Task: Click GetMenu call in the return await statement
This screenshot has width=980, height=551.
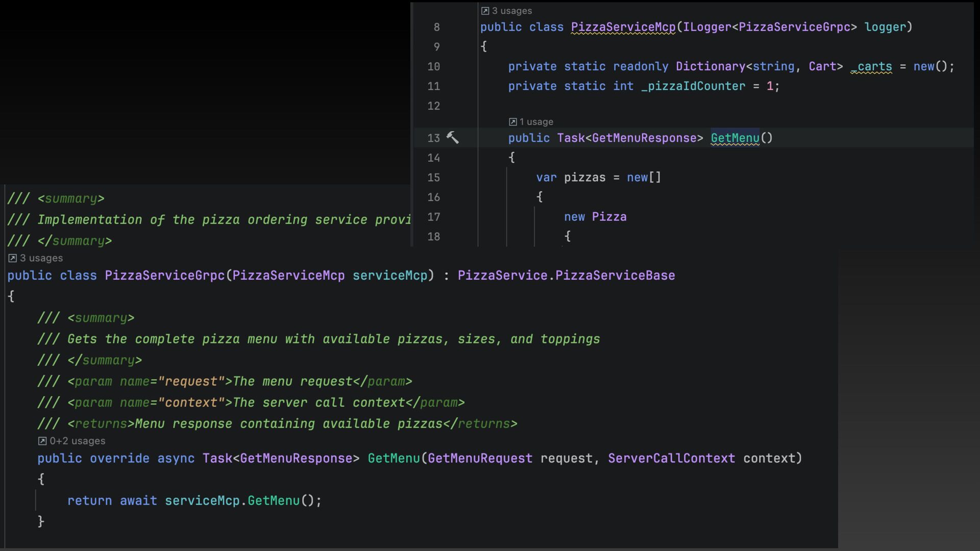Action: tap(274, 500)
